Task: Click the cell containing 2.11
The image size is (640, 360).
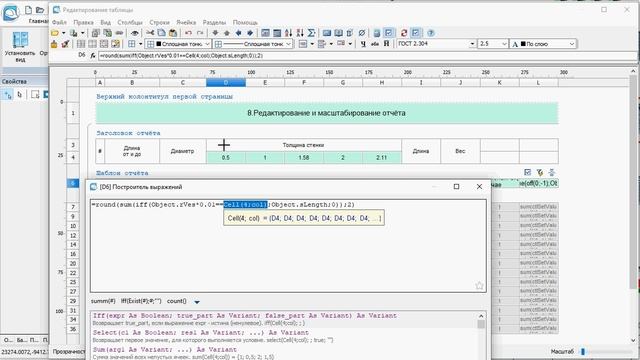Action: 382,158
